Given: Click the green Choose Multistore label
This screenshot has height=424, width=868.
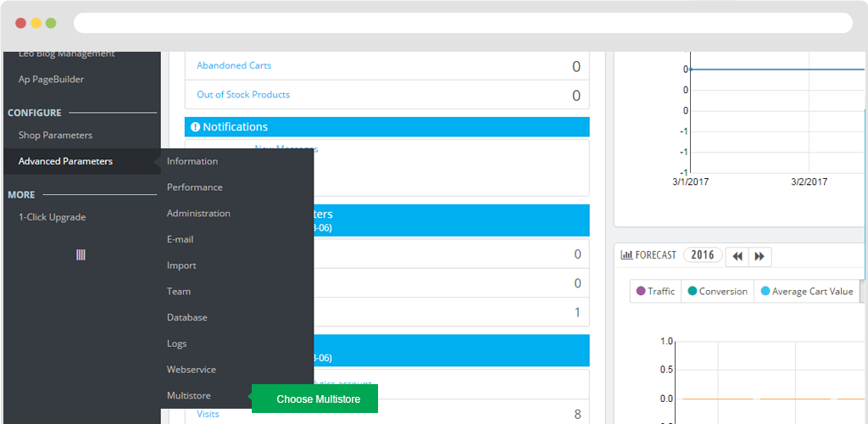Looking at the screenshot, I should tap(318, 399).
